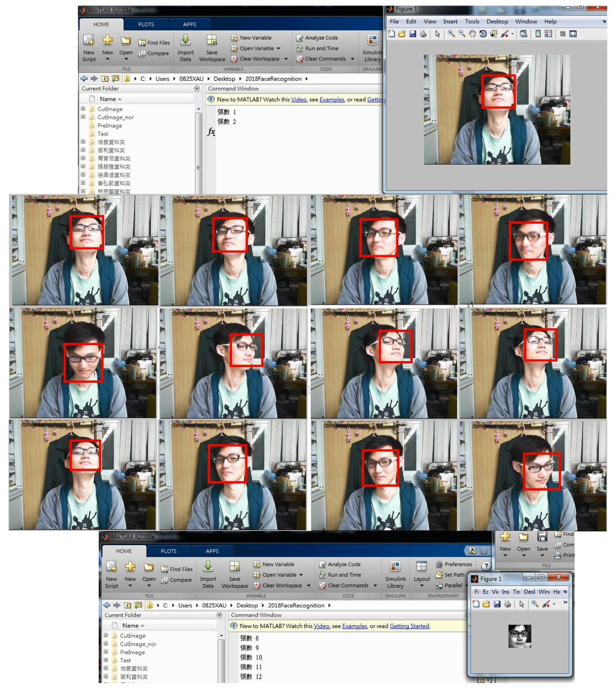
Task: Click Link Plot icon in large Figure 1 toolbar
Action: (x=523, y=34)
